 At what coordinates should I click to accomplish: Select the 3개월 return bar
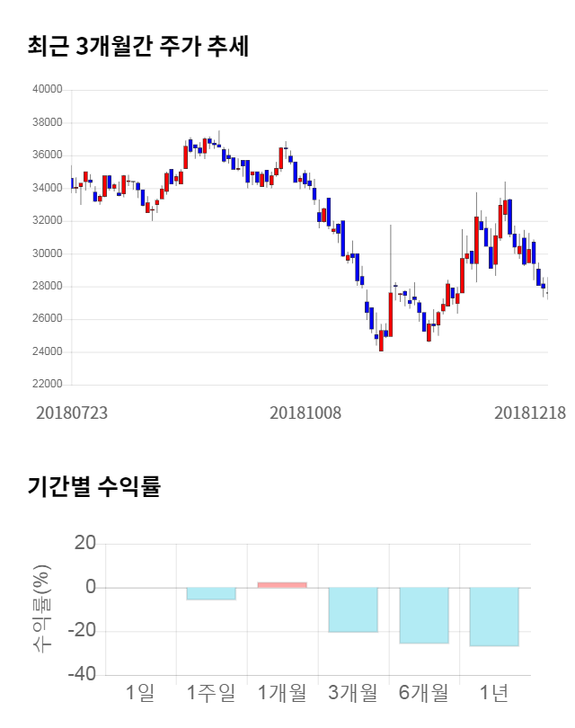(x=353, y=609)
